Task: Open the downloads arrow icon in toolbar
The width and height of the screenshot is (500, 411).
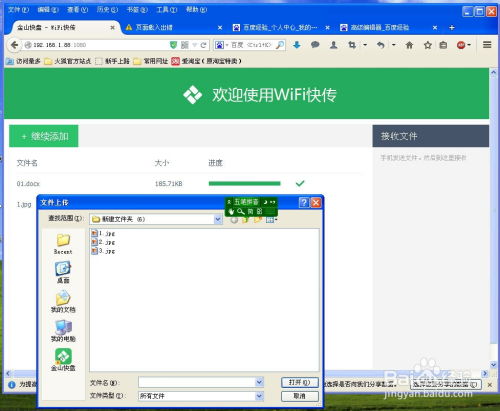Action: (297, 45)
